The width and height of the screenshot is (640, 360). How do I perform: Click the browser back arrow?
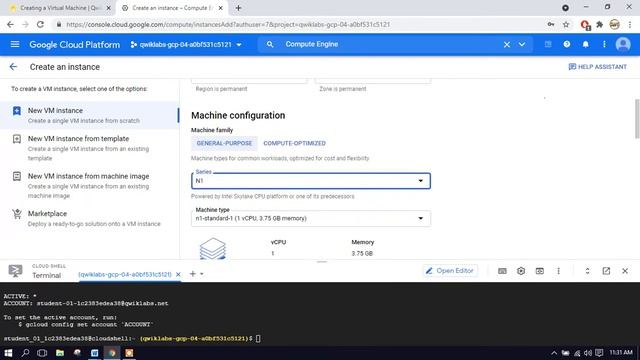[x=10, y=24]
